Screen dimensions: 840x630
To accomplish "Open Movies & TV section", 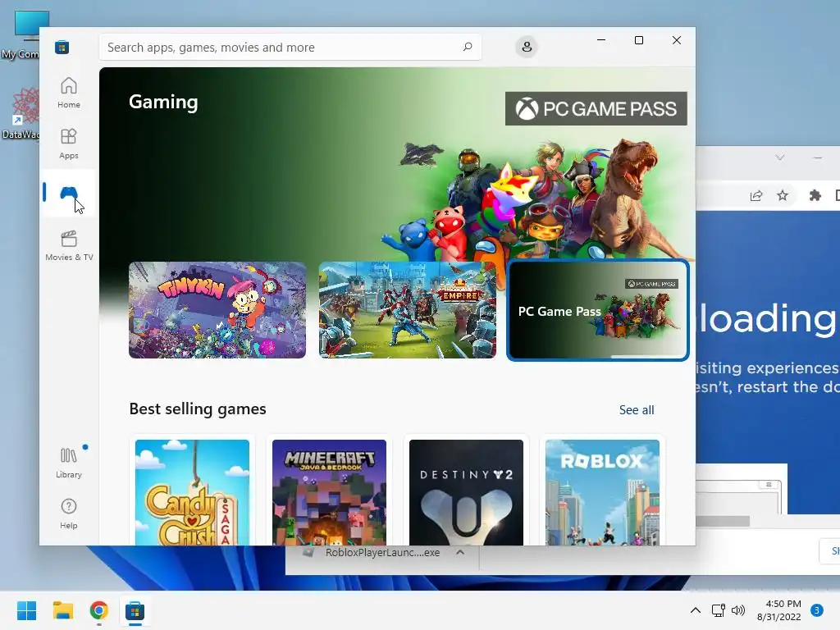I will pyautogui.click(x=69, y=245).
